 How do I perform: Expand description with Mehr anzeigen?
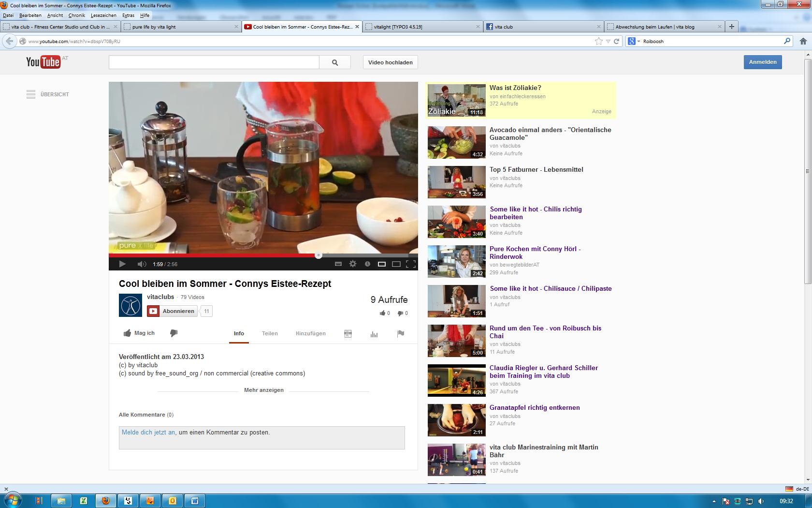264,390
